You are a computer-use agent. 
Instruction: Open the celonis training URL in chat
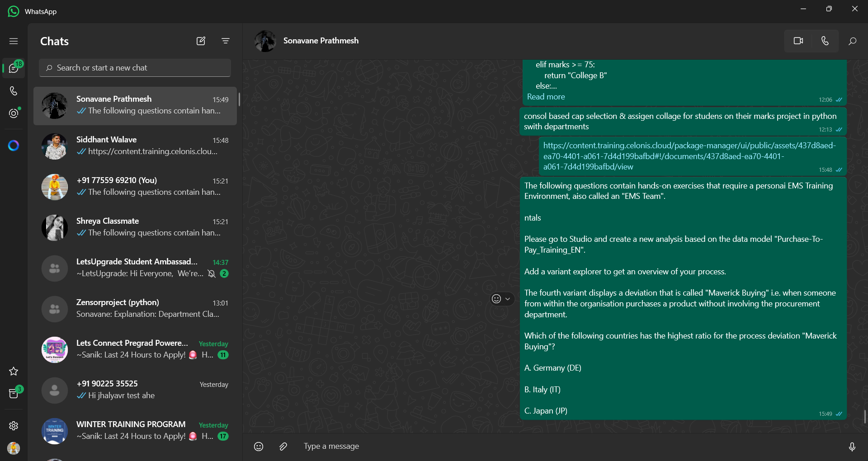pos(689,156)
